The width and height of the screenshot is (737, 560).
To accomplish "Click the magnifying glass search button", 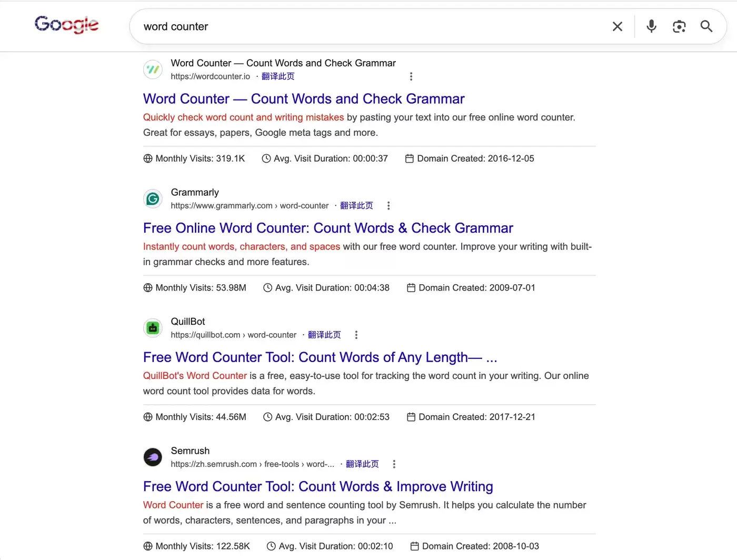I will [x=706, y=26].
